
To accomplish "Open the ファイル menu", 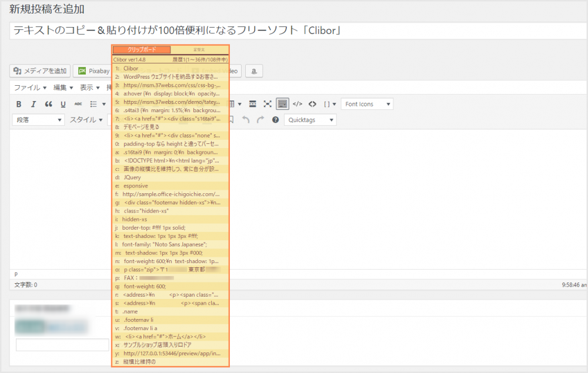I will click(30, 88).
